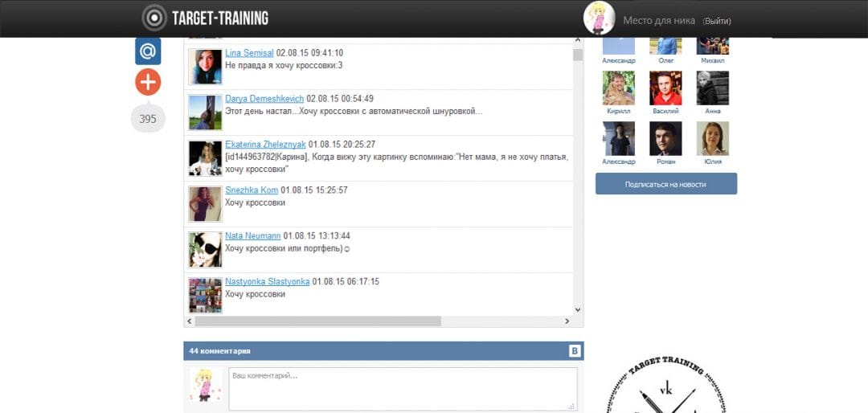
Task: Open bottom-row subscriber Александр's photo
Action: click(x=618, y=138)
